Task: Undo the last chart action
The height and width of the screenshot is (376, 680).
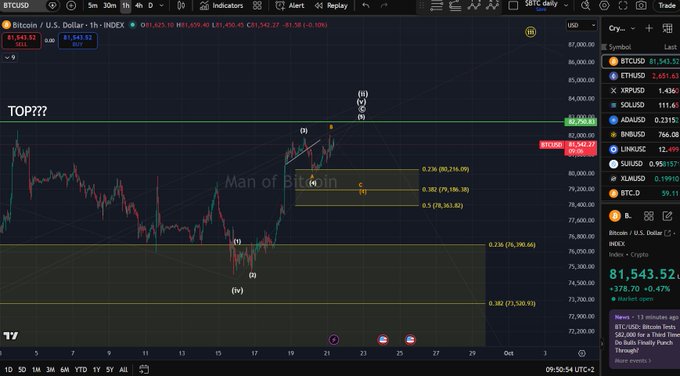Action: [x=366, y=6]
